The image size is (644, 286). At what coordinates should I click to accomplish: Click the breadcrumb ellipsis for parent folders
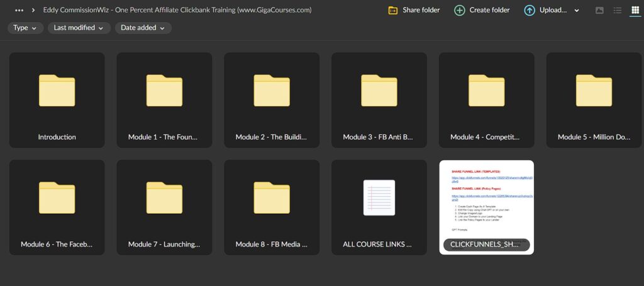click(x=19, y=10)
